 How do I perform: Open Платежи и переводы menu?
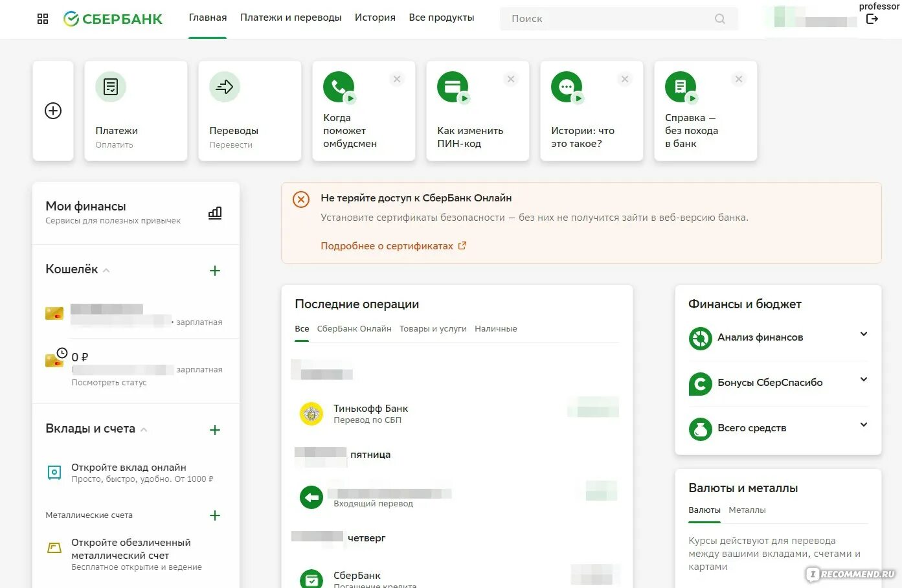tap(291, 18)
